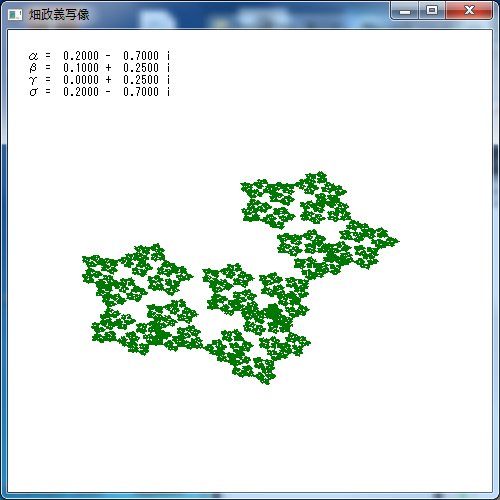Select the σ real part 0.2000
Image resolution: width=500 pixels, height=500 pixels.
pyautogui.click(x=81, y=92)
